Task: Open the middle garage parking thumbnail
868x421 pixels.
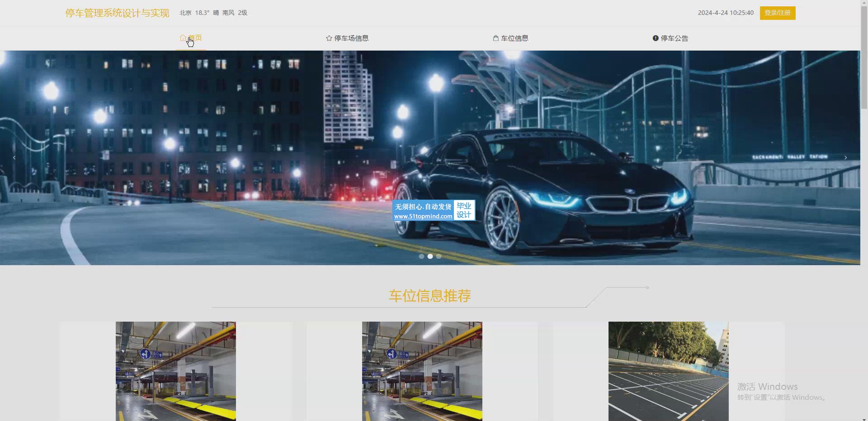Action: click(x=422, y=371)
